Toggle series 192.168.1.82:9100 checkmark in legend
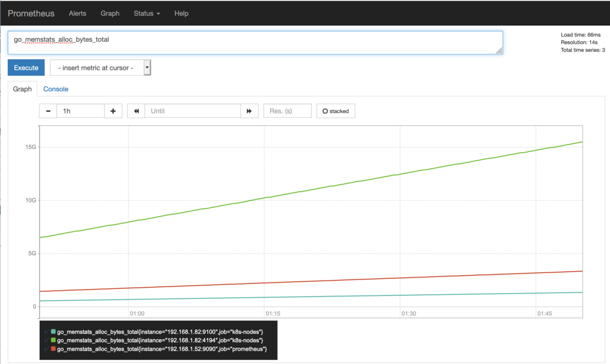Screen dimensions: 610x364 pos(47,332)
